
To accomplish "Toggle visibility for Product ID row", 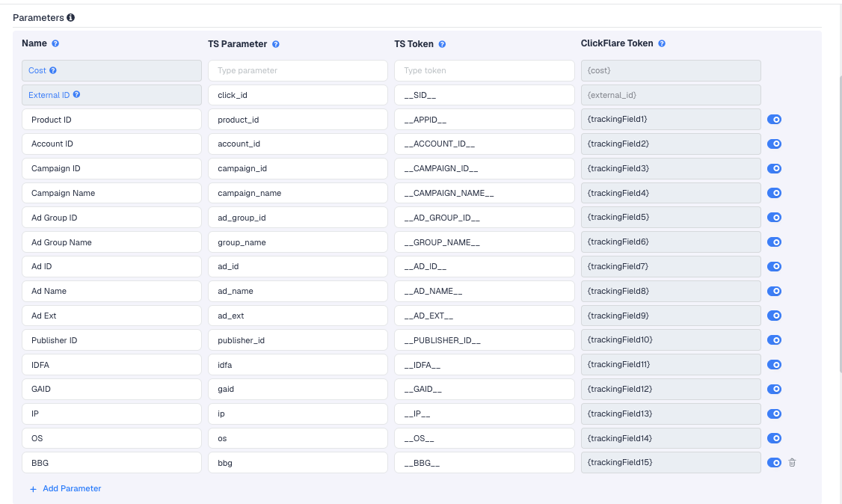I will pyautogui.click(x=774, y=119).
